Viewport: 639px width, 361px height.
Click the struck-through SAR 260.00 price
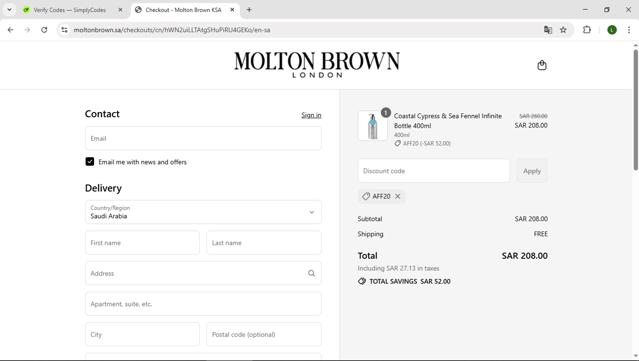pos(533,116)
